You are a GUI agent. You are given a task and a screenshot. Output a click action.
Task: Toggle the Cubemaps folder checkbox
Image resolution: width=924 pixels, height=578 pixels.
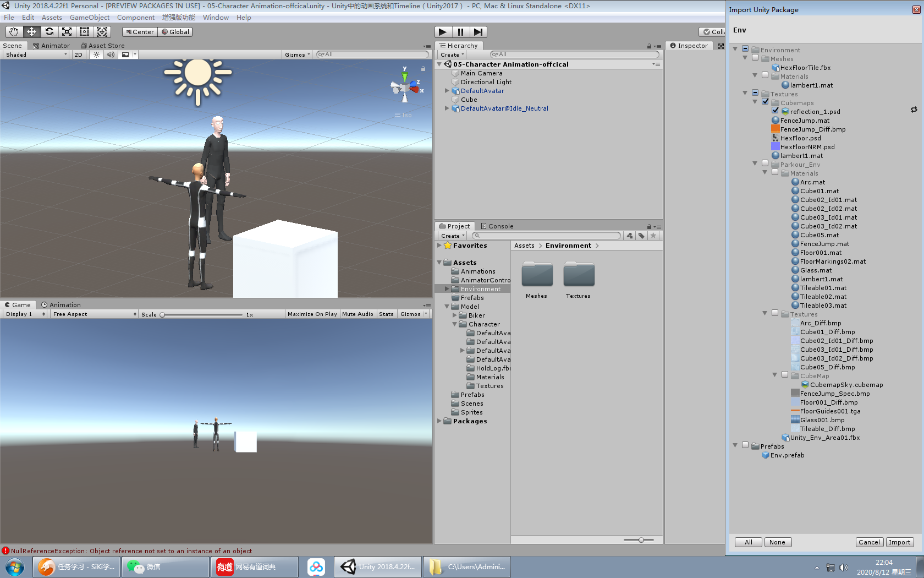click(x=765, y=102)
